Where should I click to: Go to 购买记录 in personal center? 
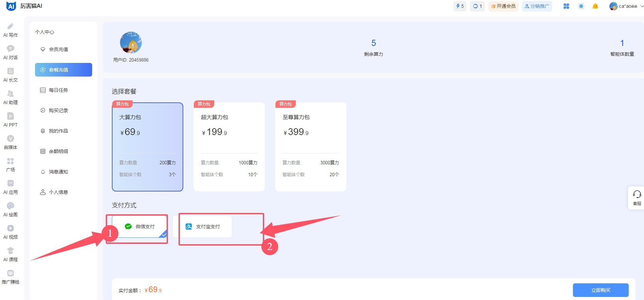tap(58, 111)
